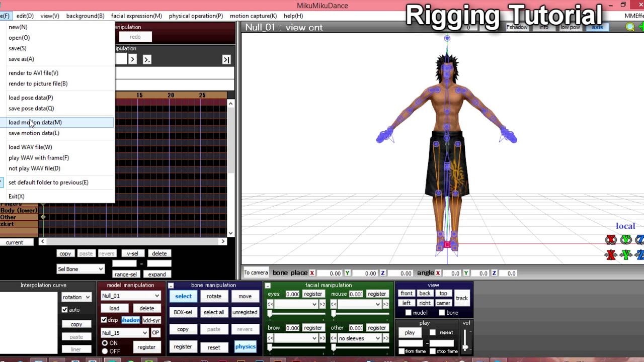Click next other morph >> button
This screenshot has width=644, height=362.
click(x=385, y=338)
